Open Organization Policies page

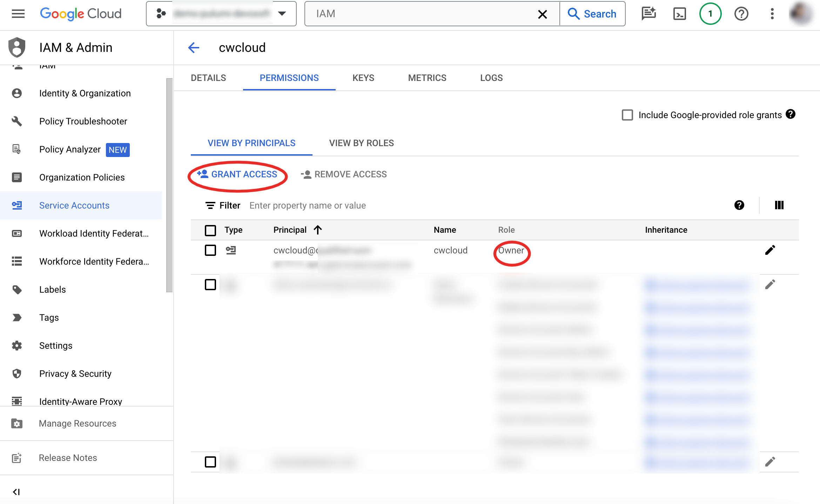[81, 177]
